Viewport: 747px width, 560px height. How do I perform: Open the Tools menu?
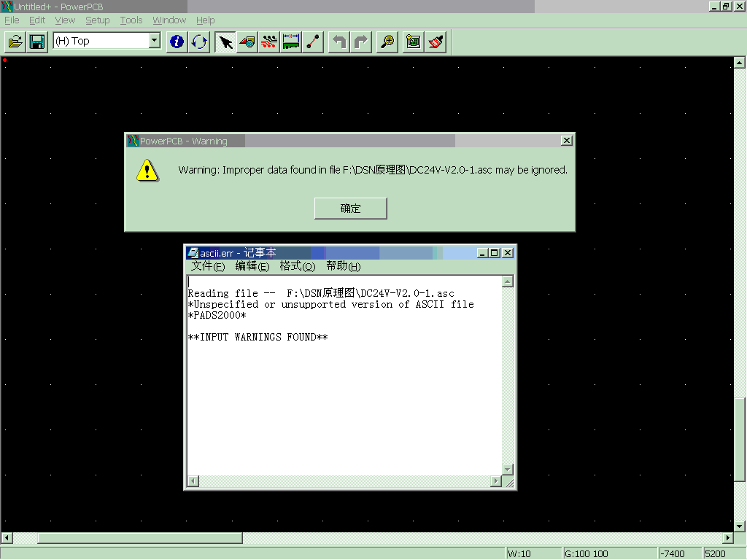coord(131,20)
